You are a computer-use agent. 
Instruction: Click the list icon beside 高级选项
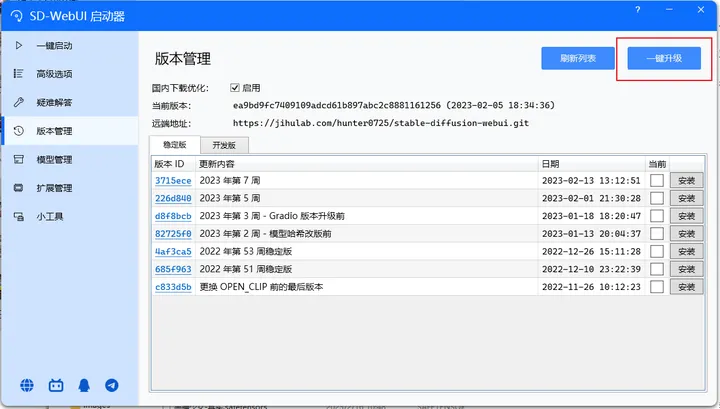coord(18,73)
